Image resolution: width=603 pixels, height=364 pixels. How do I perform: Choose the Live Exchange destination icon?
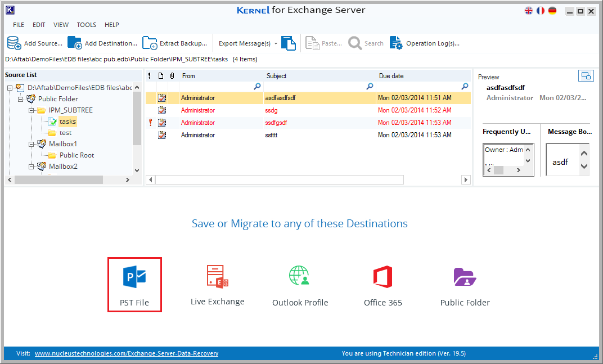(217, 276)
